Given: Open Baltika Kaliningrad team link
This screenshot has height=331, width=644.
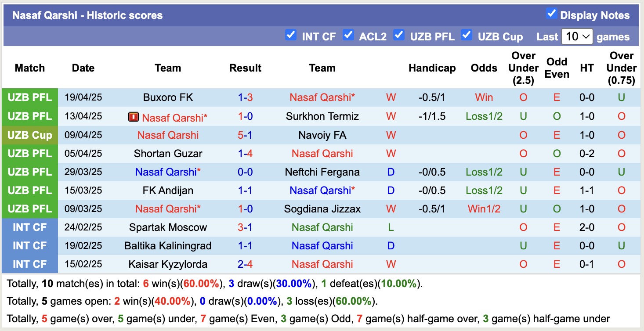Looking at the screenshot, I should tap(168, 246).
